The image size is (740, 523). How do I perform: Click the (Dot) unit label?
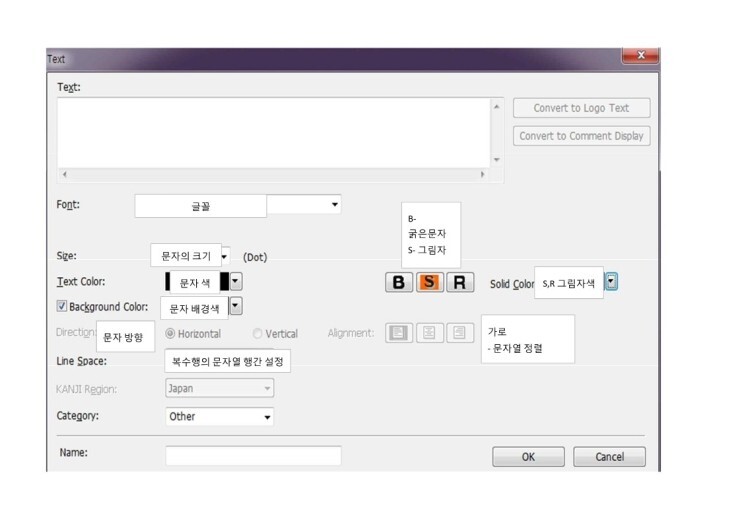pos(255,257)
